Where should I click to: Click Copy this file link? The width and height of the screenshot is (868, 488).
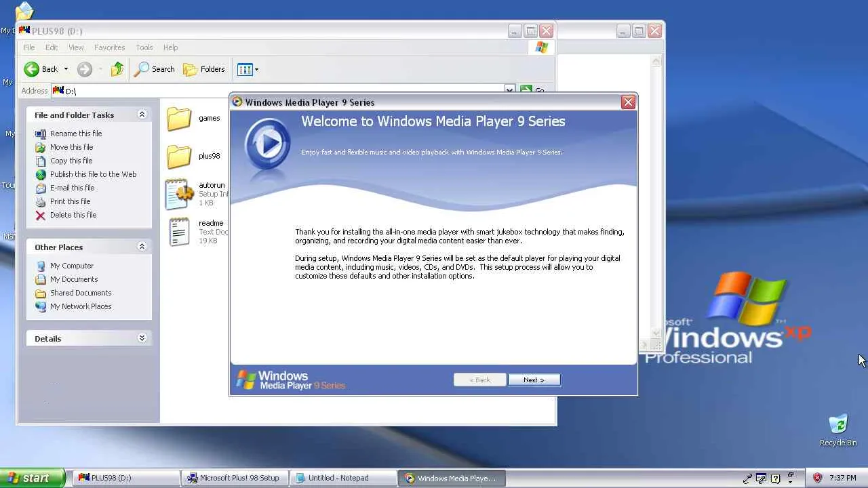pyautogui.click(x=71, y=161)
